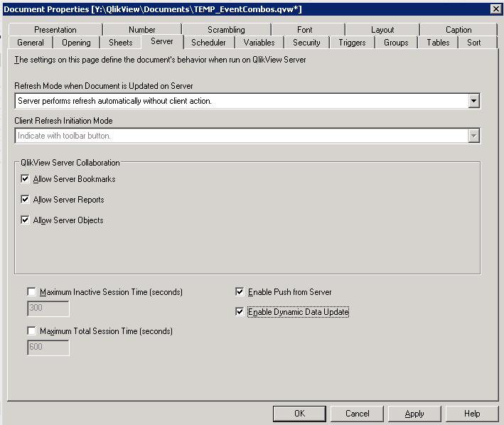Click the Document Properties title bar text
This screenshot has width=504, height=425.
(153, 9)
